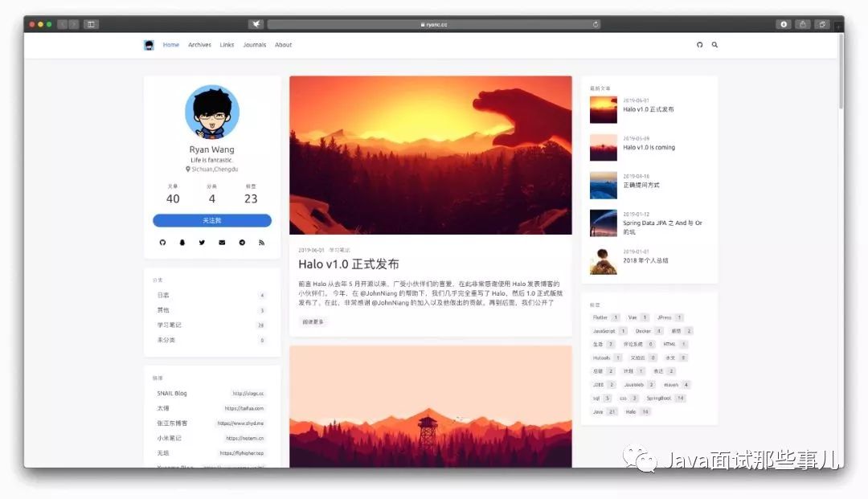This screenshot has height=499, width=868.
Task: Select the Home nav item
Action: (x=171, y=45)
